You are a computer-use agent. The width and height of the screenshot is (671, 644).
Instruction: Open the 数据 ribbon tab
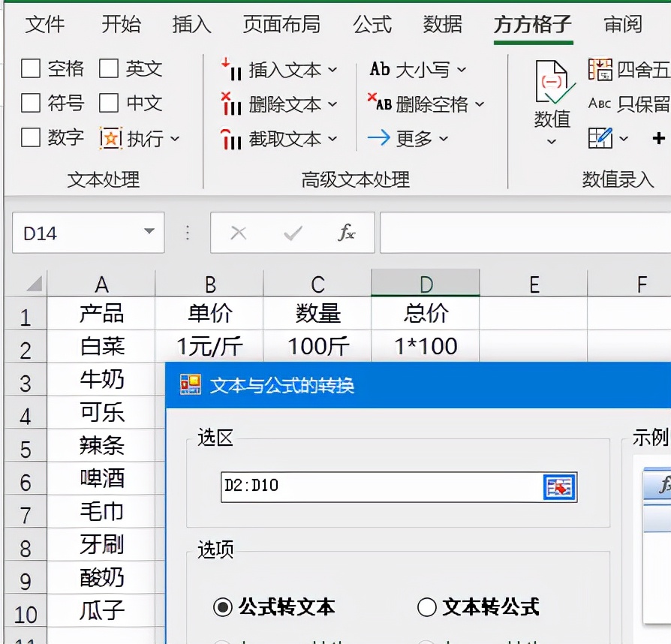(443, 25)
